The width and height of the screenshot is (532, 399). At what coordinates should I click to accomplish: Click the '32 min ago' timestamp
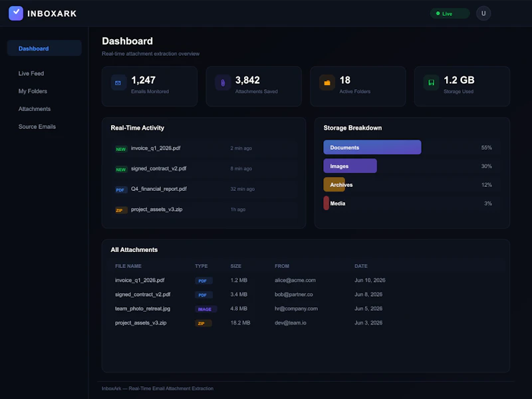[x=242, y=189]
